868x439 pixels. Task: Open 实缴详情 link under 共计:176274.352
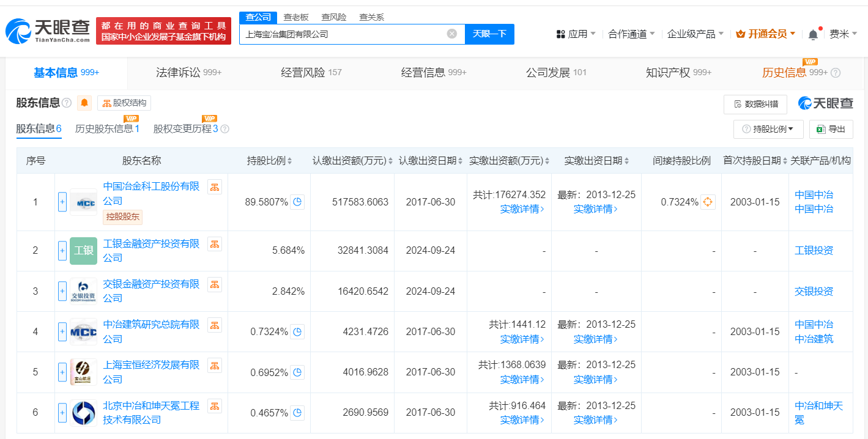[522, 209]
